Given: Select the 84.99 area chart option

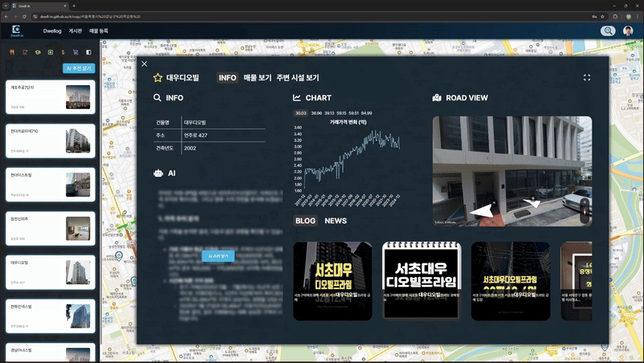Looking at the screenshot, I should tap(366, 113).
